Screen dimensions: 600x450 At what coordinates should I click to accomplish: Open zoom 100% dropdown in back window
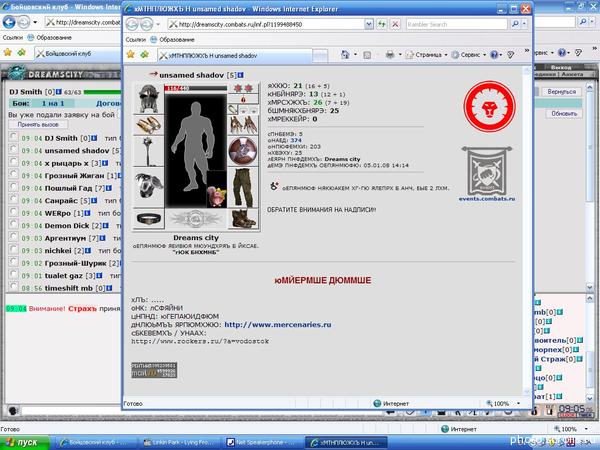[x=586, y=429]
